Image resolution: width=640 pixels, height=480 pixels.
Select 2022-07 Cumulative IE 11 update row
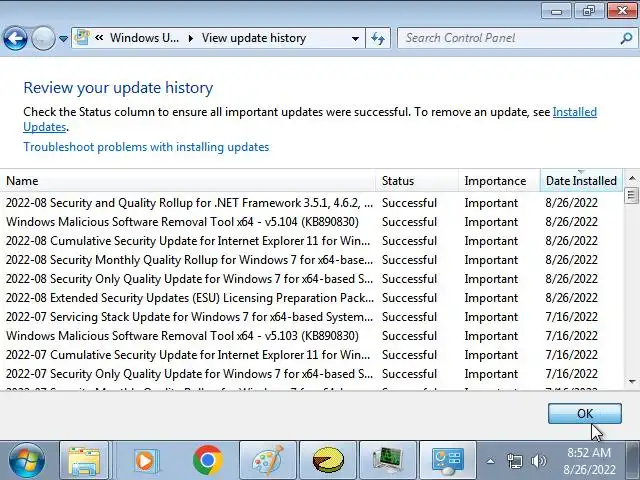(311, 355)
